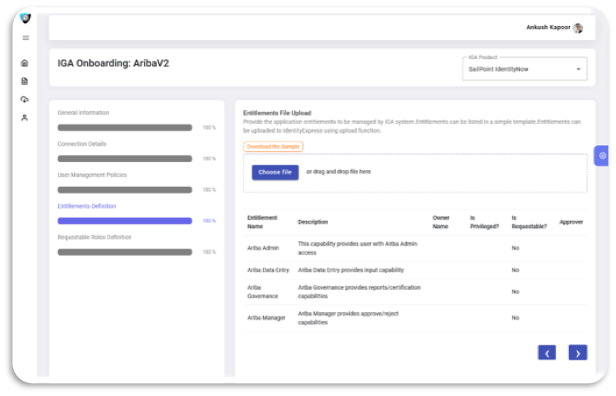
Task: Click the Description column header
Action: [313, 222]
